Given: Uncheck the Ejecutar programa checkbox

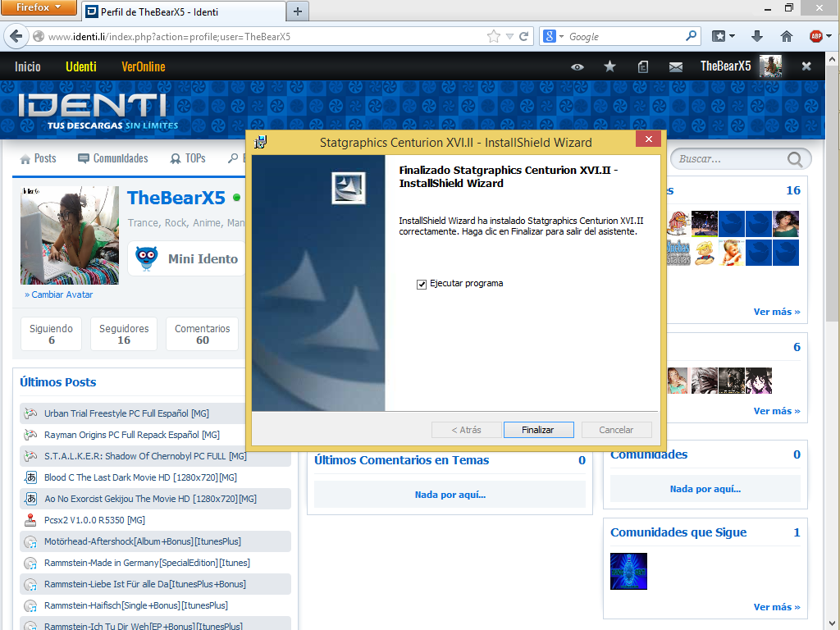Looking at the screenshot, I should click(422, 284).
